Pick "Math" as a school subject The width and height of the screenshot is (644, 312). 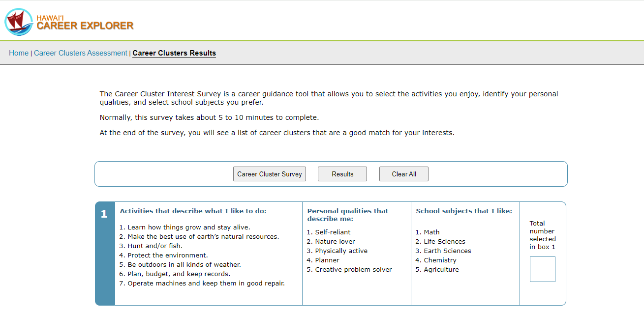point(431,232)
